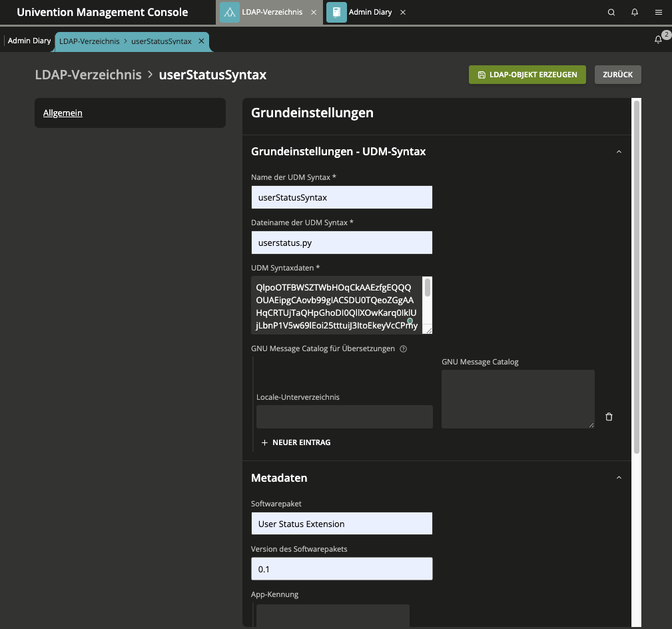Select the Allgemein sidebar entry
Screen dimensions: 672x629
[63, 113]
